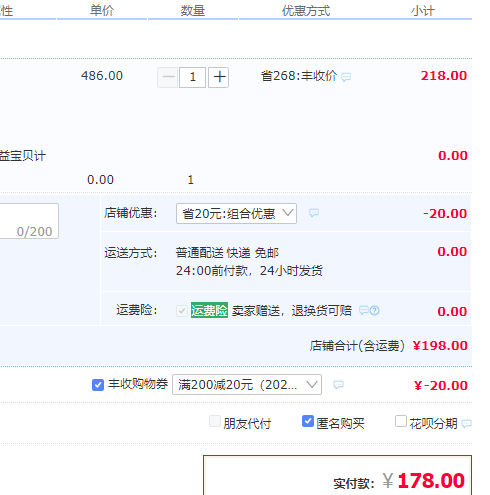
Task: Open the info bubble next to 丰收价
Action: [346, 77]
